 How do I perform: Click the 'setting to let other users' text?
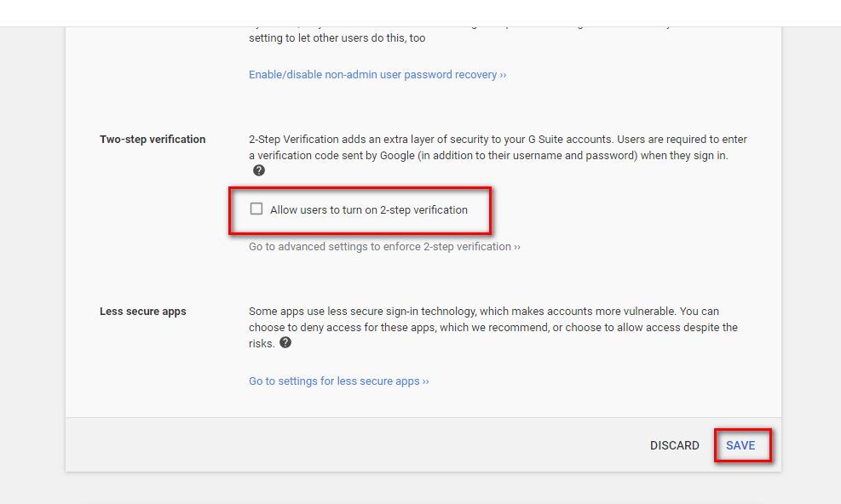click(337, 38)
